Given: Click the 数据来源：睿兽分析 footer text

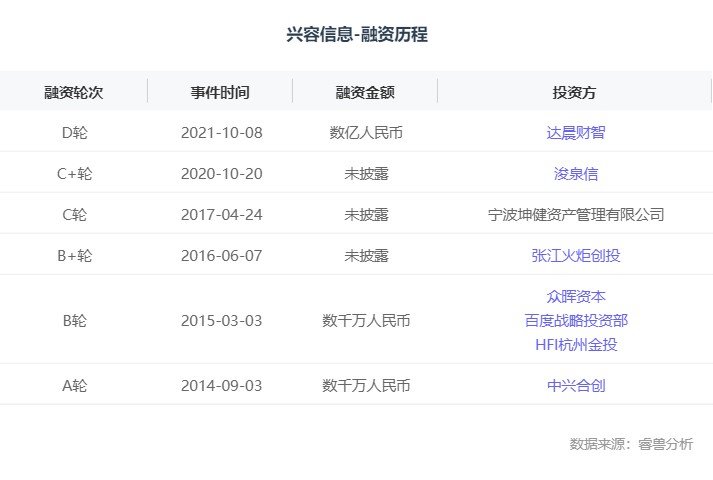Looking at the screenshot, I should (631, 444).
